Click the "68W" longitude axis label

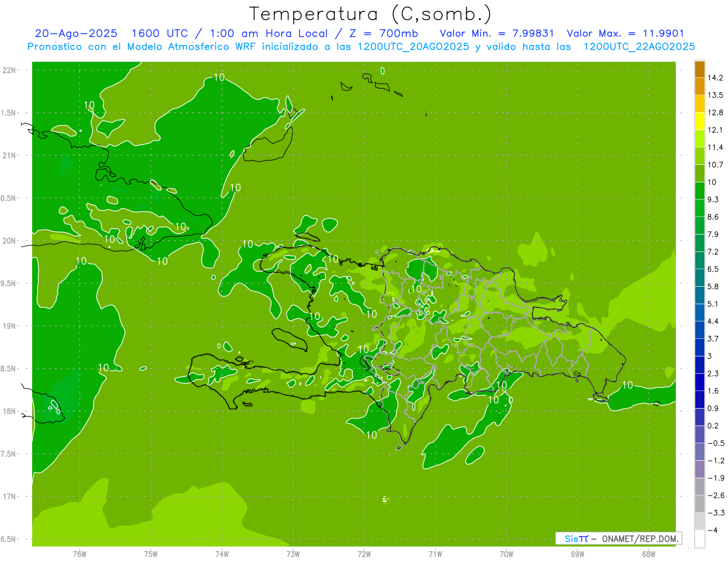pyautogui.click(x=649, y=554)
